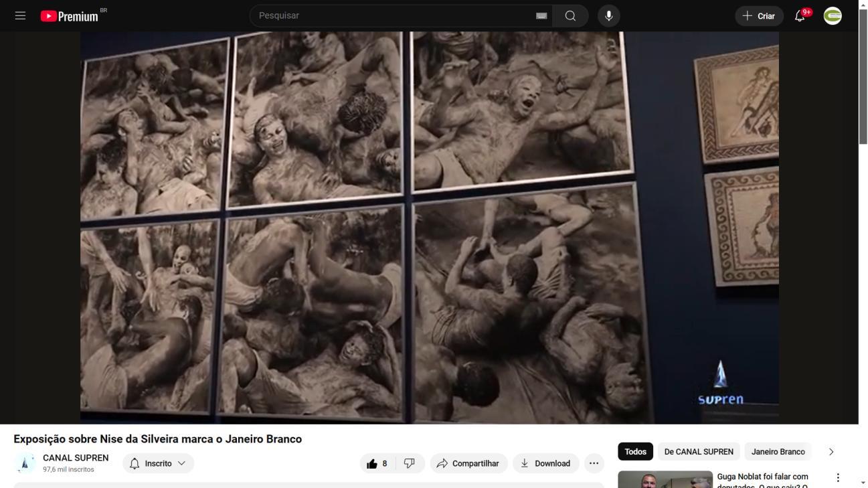Select the Todos filter chip

[635, 452]
